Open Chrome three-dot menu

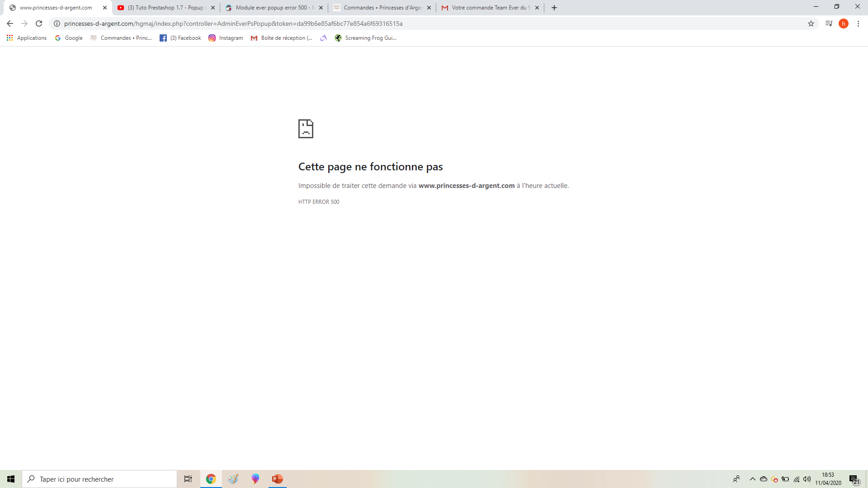tap(858, 23)
